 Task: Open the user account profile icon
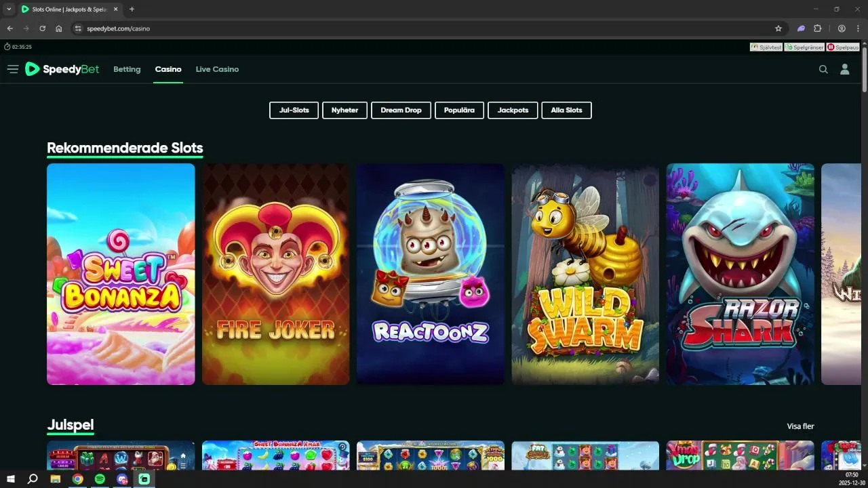pyautogui.click(x=845, y=69)
